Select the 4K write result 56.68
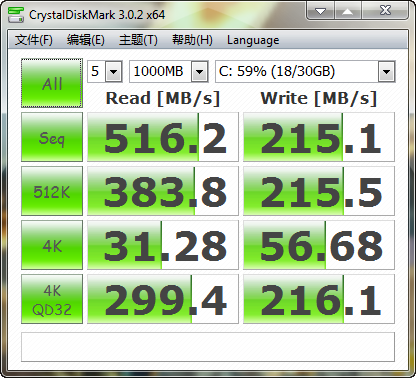The image size is (416, 378). 319,245
